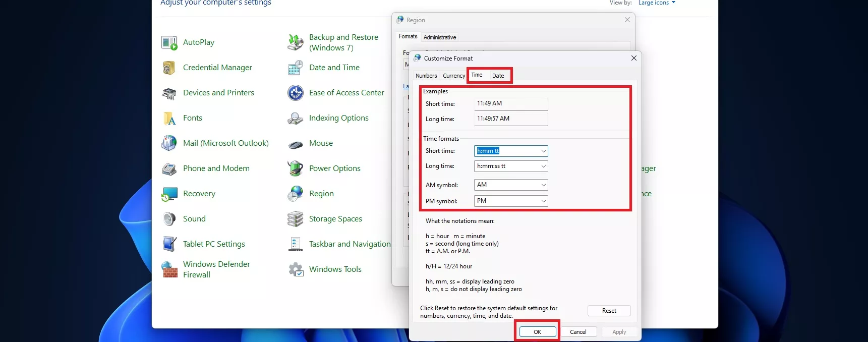Change View by Large icons setting

click(656, 3)
